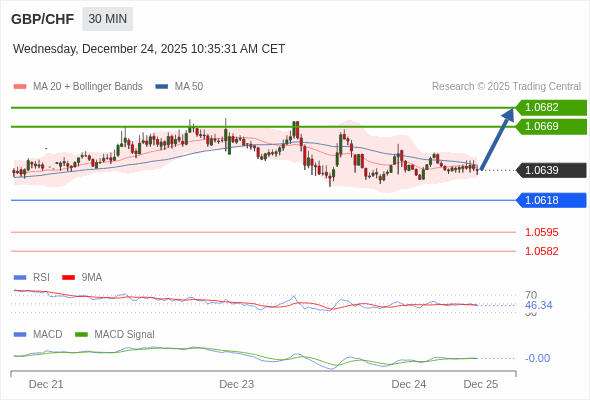This screenshot has height=400, width=590.
Task: Click the RSI legend label
Action: coord(41,278)
